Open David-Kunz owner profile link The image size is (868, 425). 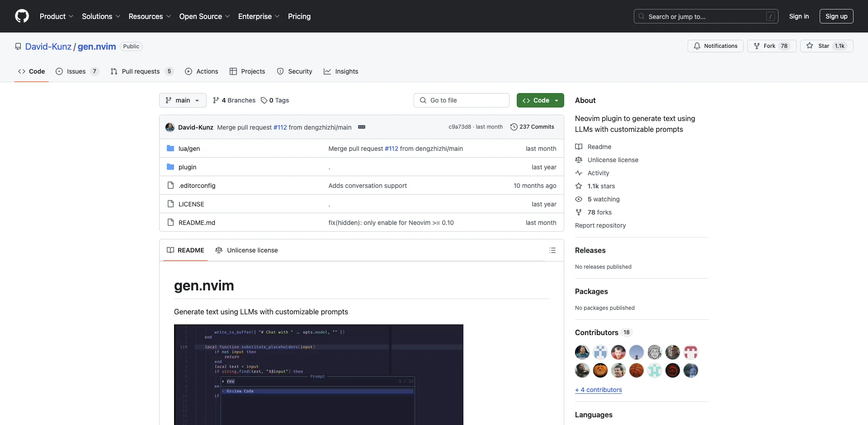click(48, 47)
